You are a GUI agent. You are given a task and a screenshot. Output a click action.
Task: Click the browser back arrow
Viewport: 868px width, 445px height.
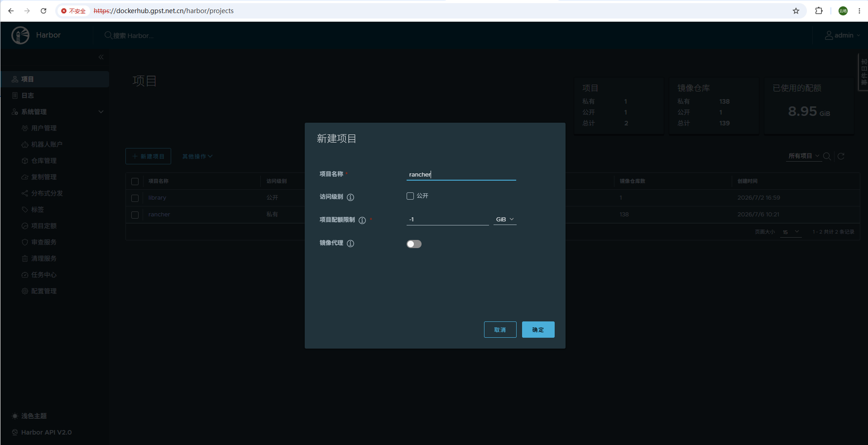[x=11, y=11]
